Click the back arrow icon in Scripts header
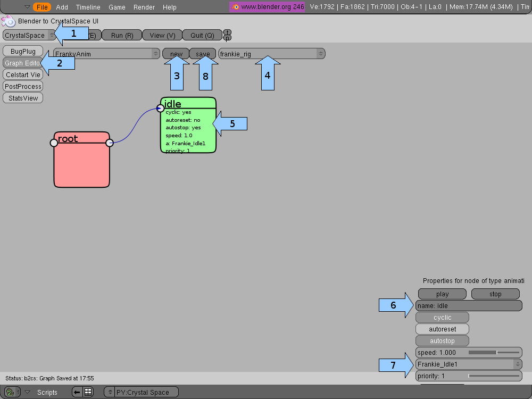This screenshot has width=532, height=399. coord(77,392)
